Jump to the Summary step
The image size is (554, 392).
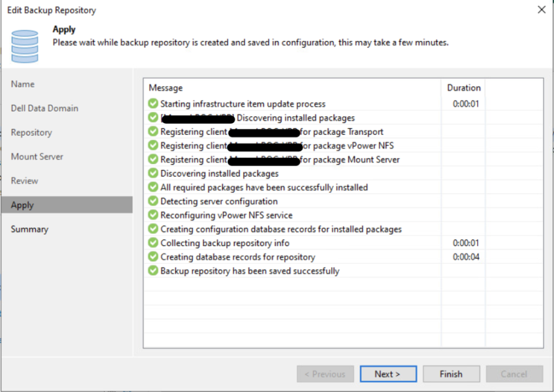pos(29,229)
